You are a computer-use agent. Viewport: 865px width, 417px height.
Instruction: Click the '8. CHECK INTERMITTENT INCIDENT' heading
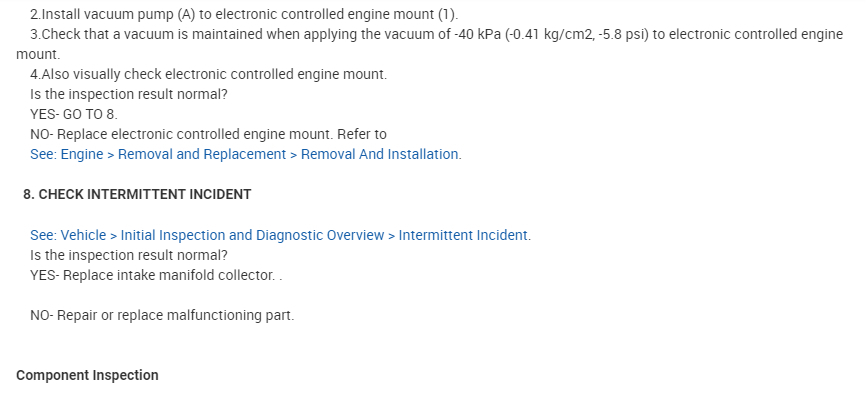(x=137, y=194)
